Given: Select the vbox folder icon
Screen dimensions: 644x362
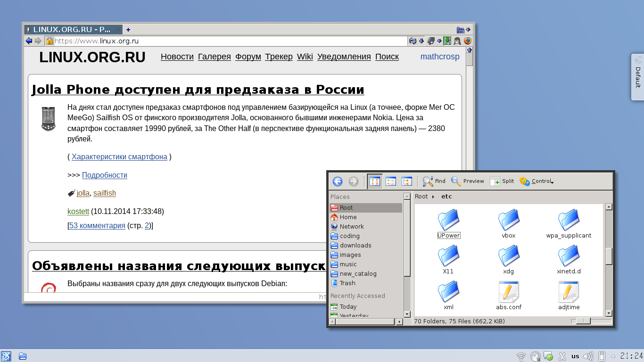Looking at the screenshot, I should (x=509, y=220).
